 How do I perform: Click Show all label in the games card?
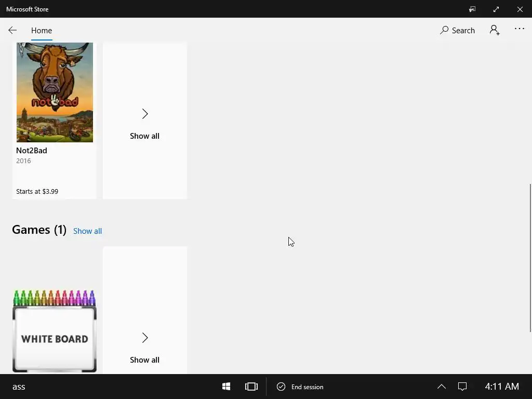click(x=144, y=360)
